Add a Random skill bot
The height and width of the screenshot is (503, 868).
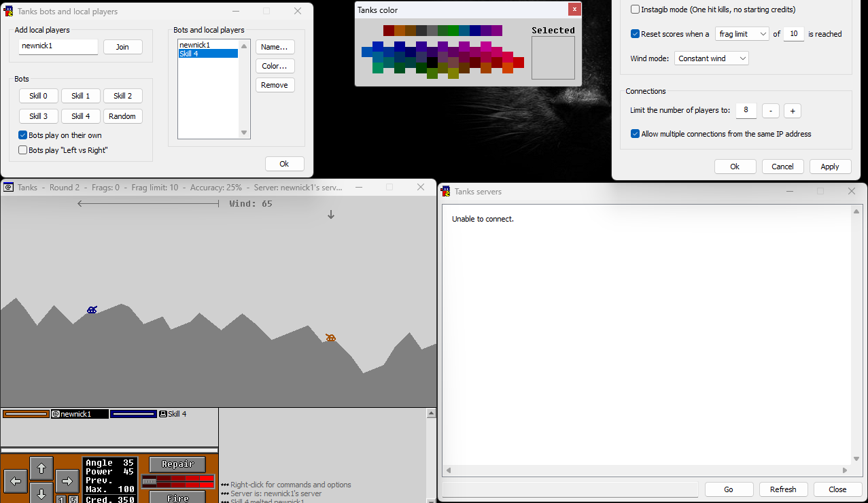[123, 116]
